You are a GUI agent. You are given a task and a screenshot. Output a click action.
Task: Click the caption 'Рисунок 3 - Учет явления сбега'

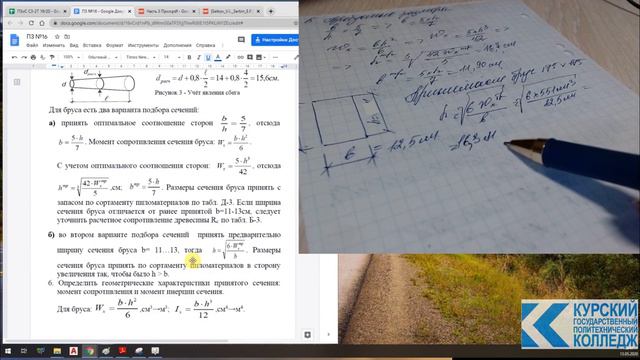(x=197, y=93)
